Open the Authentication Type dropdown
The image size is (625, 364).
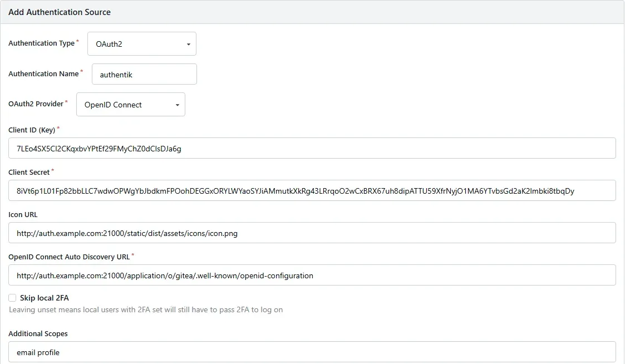pyautogui.click(x=141, y=44)
